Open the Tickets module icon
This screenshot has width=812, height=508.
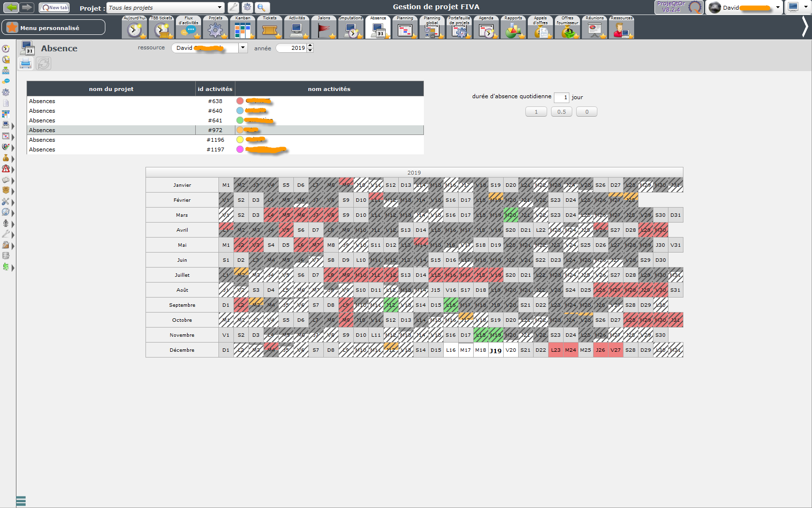coord(270,30)
